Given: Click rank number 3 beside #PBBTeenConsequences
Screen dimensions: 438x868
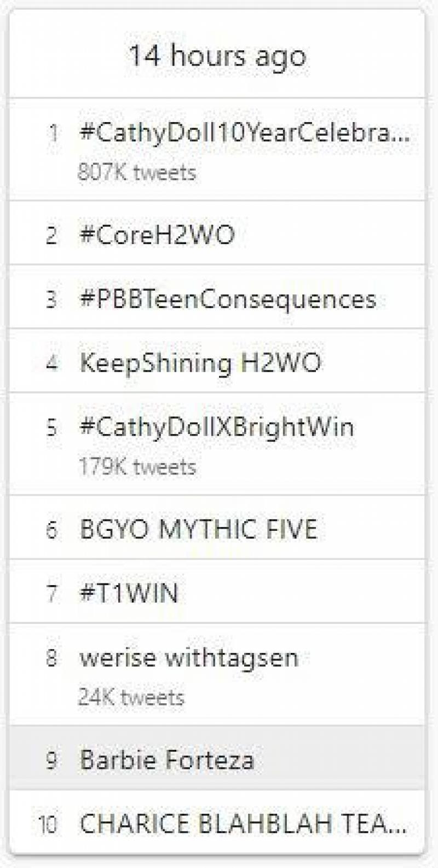Looking at the screenshot, I should [51, 299].
